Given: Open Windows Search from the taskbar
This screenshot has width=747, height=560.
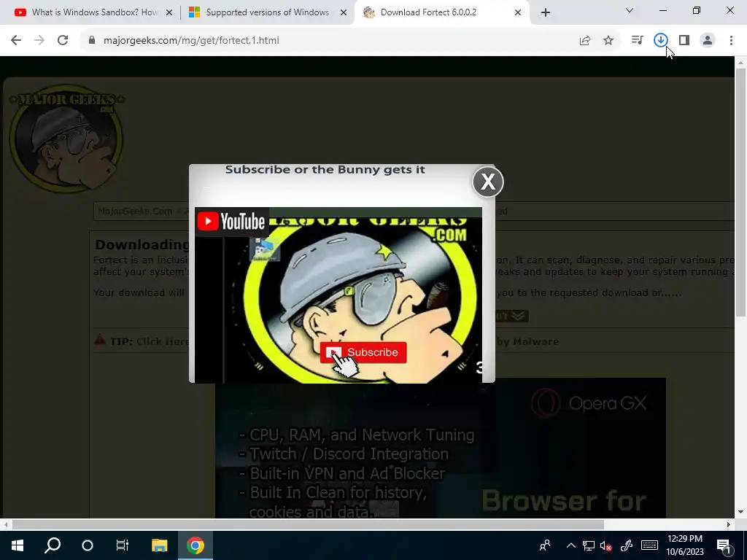Looking at the screenshot, I should pyautogui.click(x=53, y=545).
